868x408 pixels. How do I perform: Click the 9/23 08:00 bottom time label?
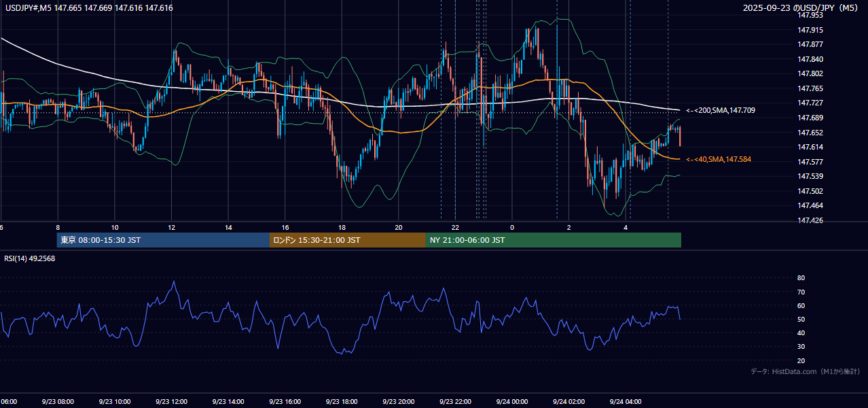57,402
